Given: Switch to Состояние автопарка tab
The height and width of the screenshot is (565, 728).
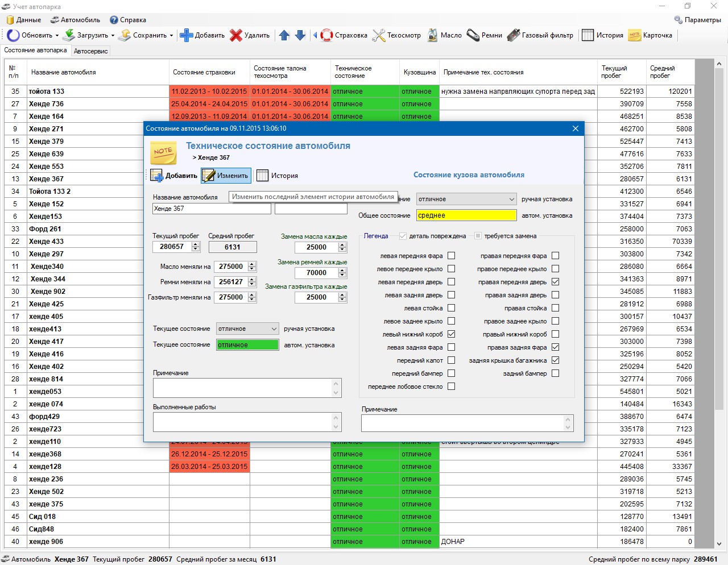Looking at the screenshot, I should coord(35,51).
